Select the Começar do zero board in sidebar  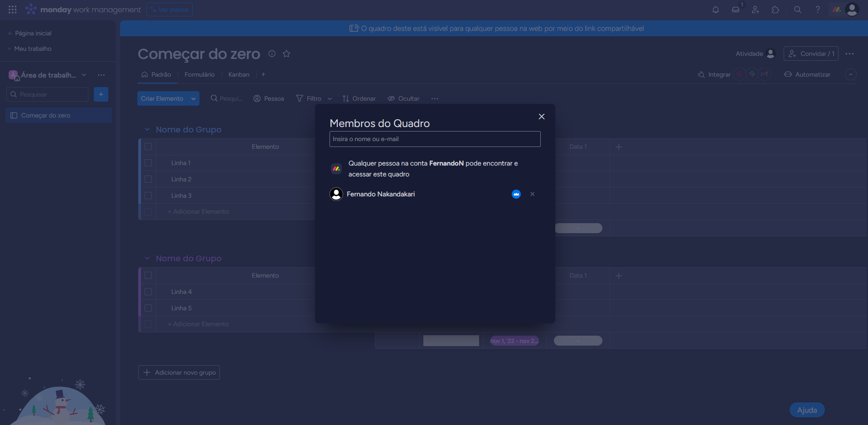[x=58, y=115]
